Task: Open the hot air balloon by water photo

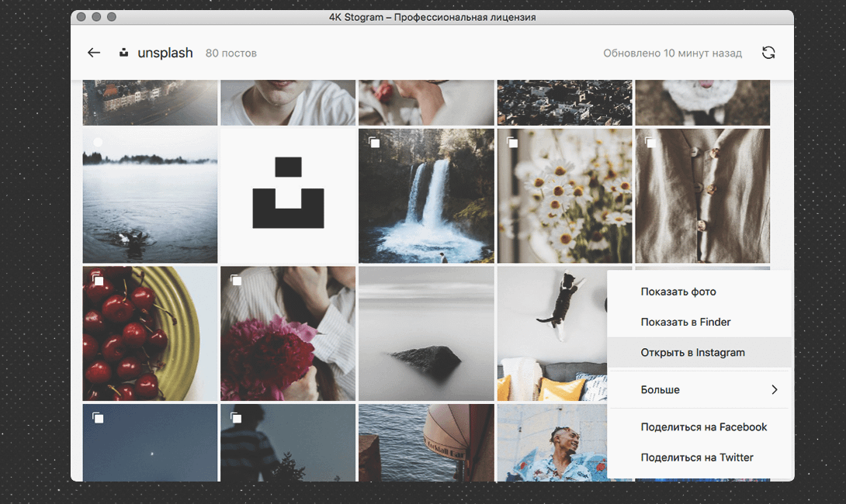Action: (426, 443)
